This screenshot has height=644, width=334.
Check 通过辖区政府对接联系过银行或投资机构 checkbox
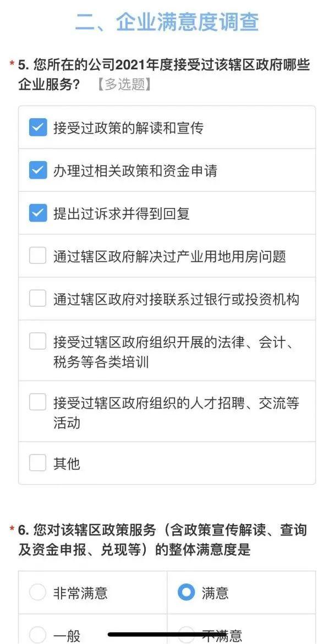[37, 299]
